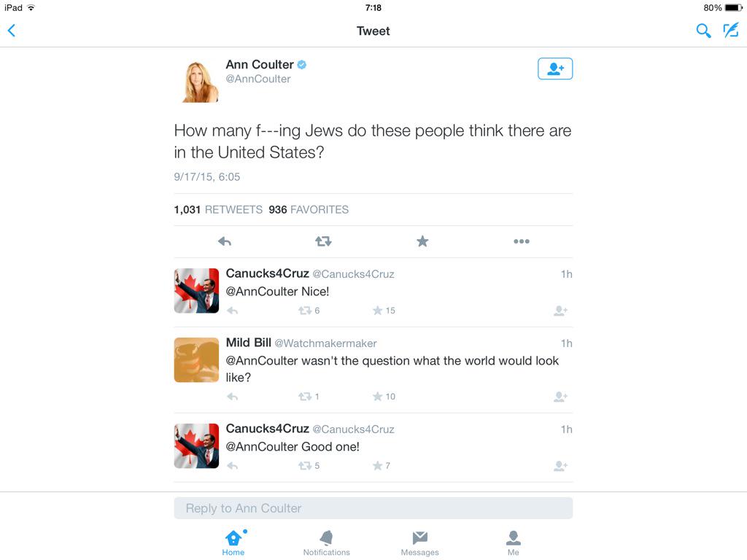
Task: Open the three-dot more options menu
Action: [522, 241]
